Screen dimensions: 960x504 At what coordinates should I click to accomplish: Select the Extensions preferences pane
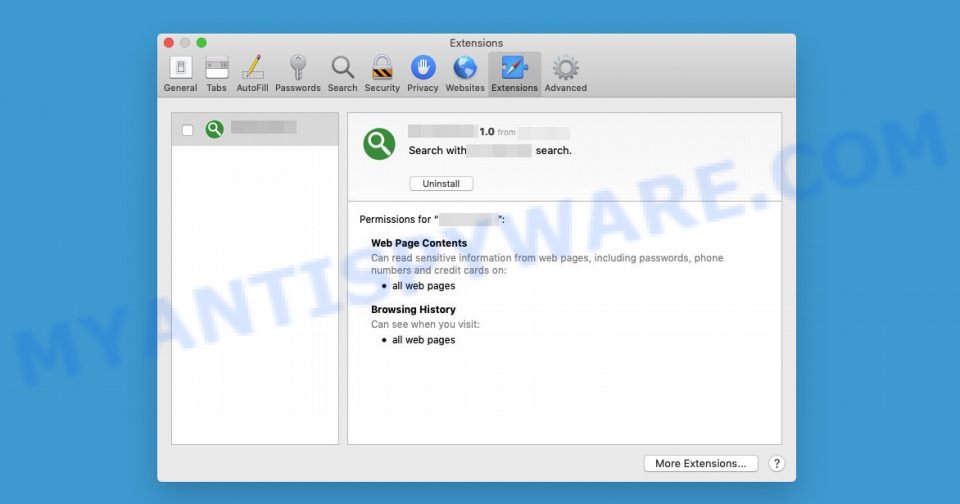click(514, 74)
